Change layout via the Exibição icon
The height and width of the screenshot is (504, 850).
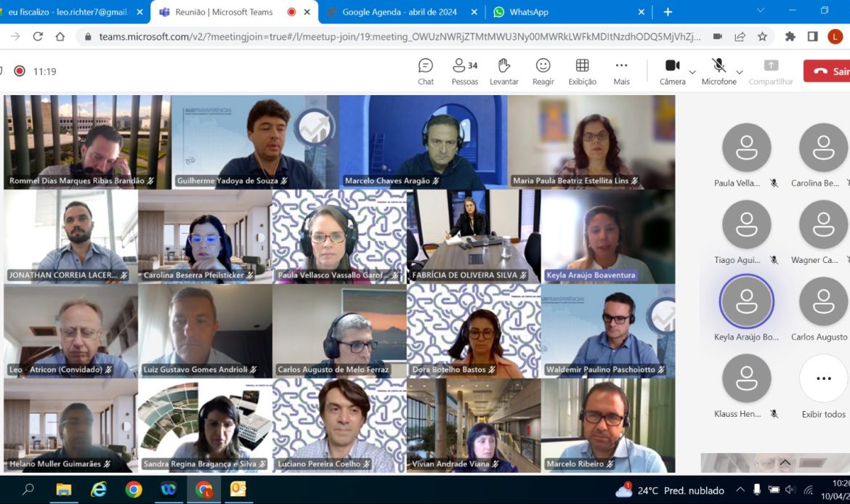tap(582, 72)
